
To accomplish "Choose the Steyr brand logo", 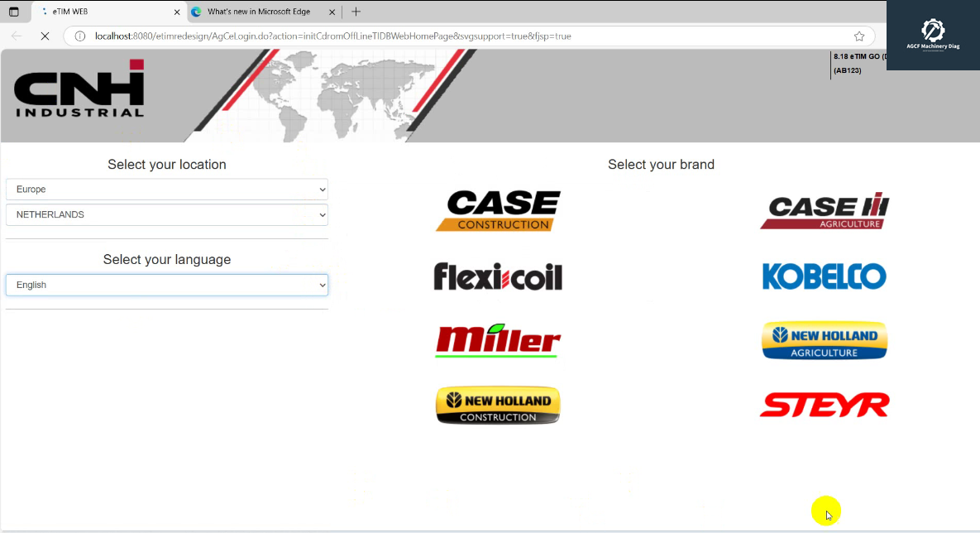I will point(824,405).
